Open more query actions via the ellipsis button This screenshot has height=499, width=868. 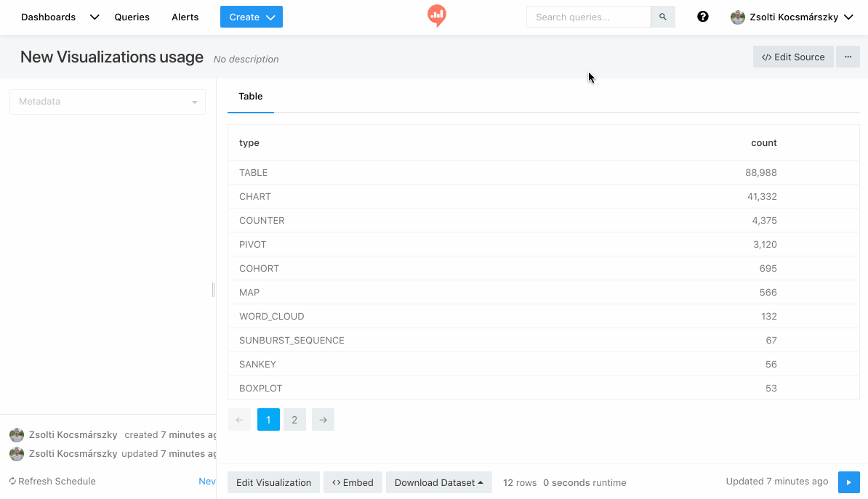(848, 56)
